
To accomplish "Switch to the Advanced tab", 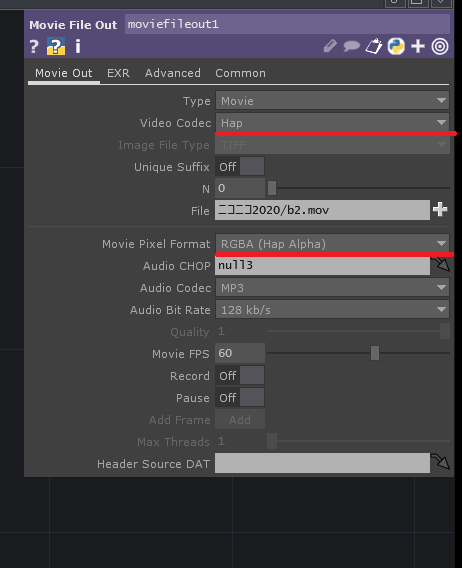I will (172, 73).
